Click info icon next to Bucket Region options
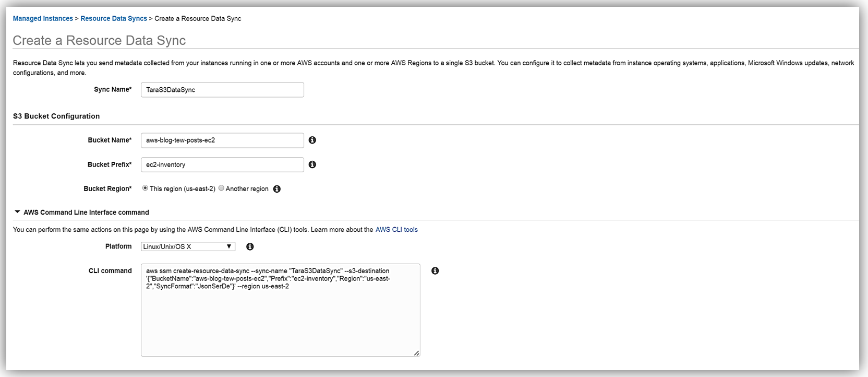Image resolution: width=868 pixels, height=377 pixels. [x=277, y=189]
